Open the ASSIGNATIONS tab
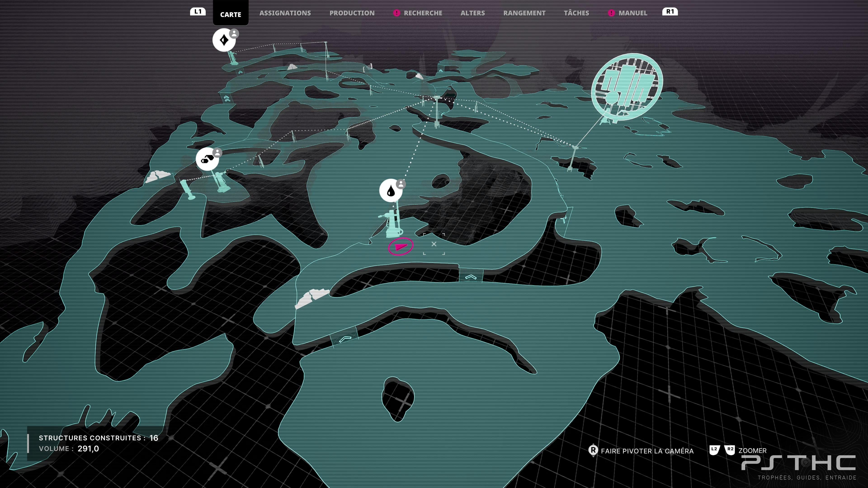The width and height of the screenshot is (868, 488). pyautogui.click(x=285, y=13)
